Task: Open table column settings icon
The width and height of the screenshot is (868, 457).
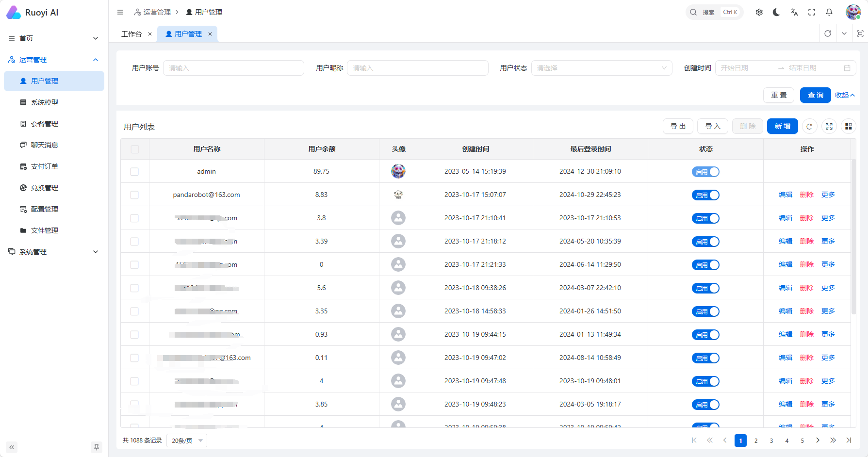Action: click(x=849, y=127)
